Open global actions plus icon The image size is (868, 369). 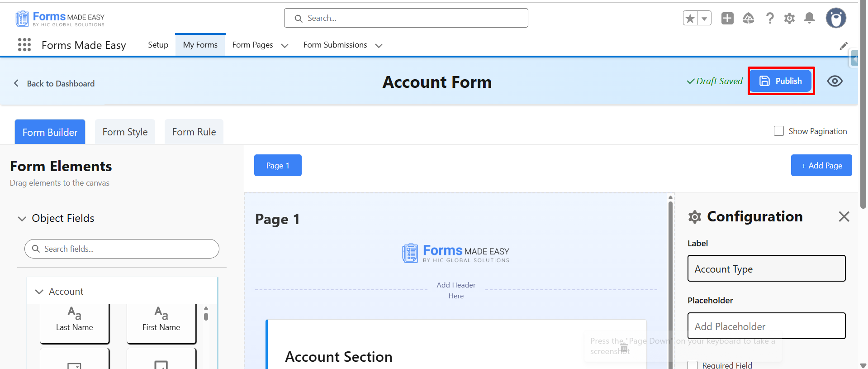pyautogui.click(x=727, y=18)
